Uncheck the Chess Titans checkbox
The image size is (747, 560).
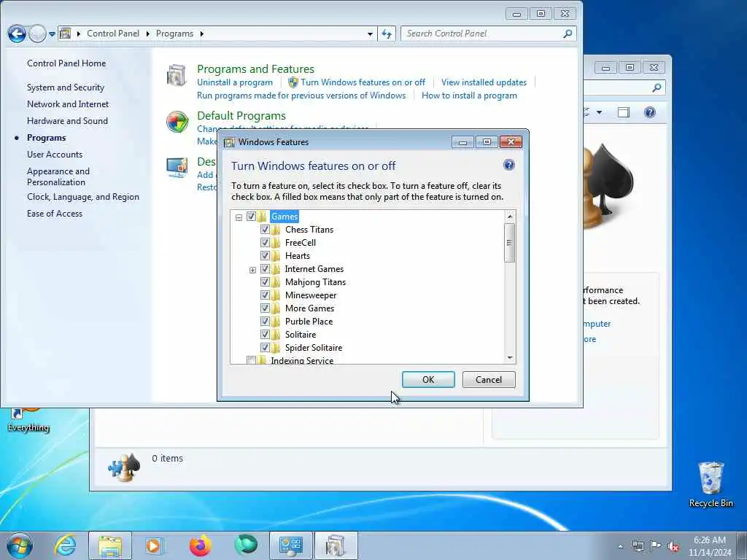tap(265, 230)
